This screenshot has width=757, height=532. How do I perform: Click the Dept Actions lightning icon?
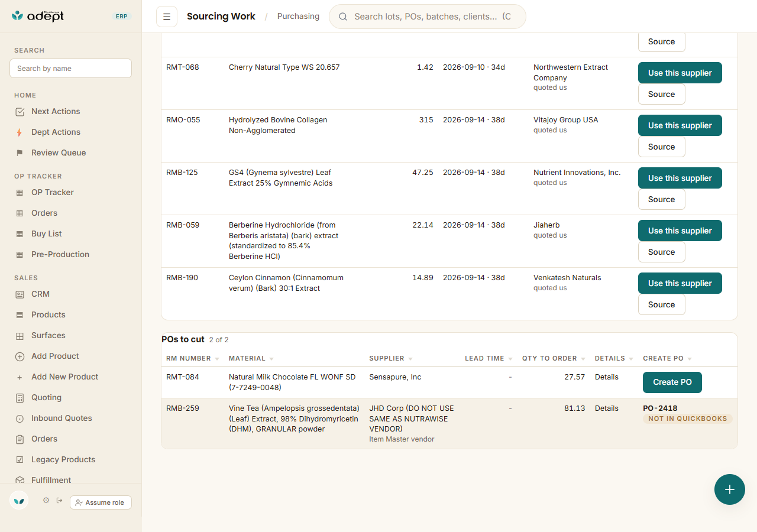20,132
